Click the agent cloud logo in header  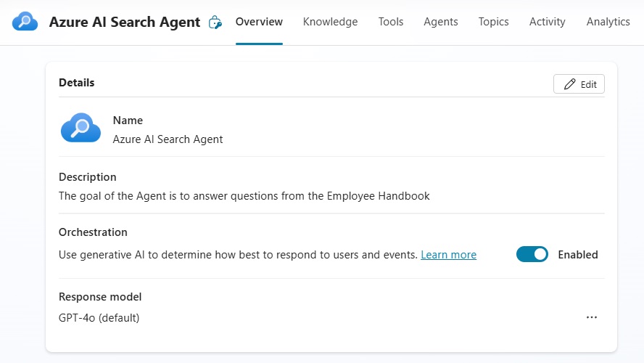point(25,21)
